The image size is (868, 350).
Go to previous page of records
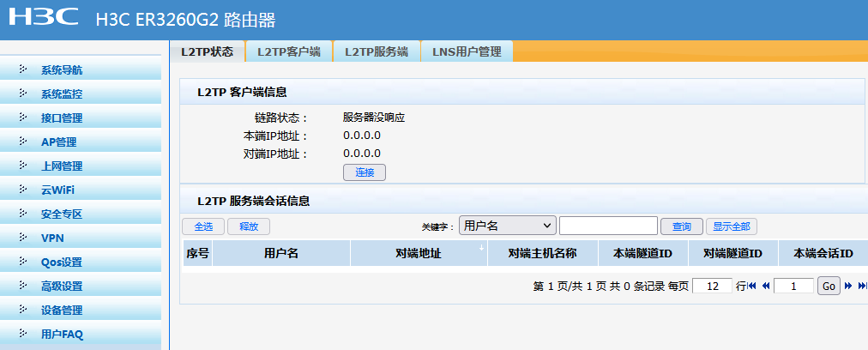coord(766,287)
